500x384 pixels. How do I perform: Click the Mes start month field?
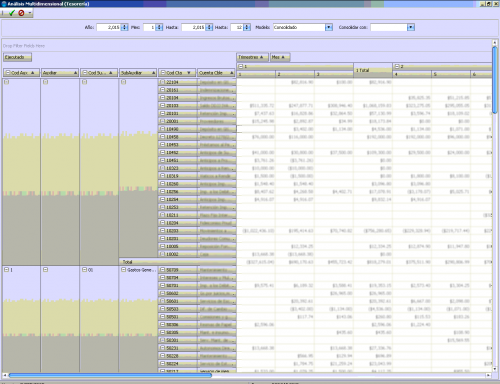149,27
